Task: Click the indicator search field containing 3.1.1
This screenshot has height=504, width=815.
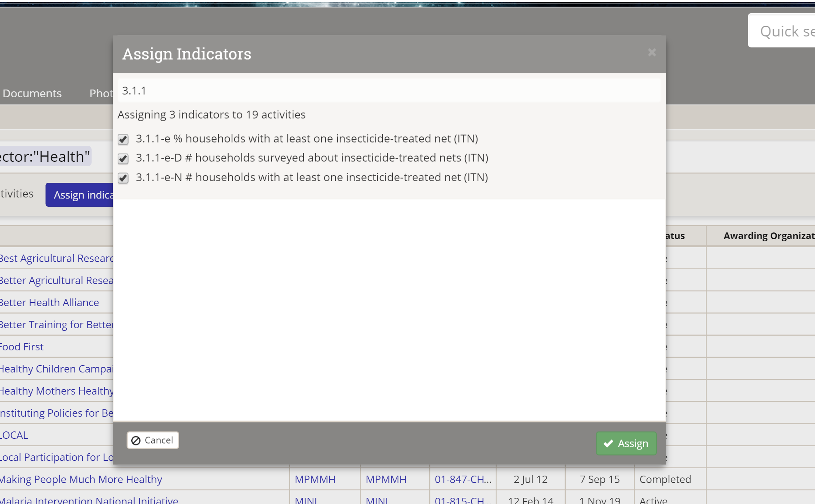Action: (389, 91)
